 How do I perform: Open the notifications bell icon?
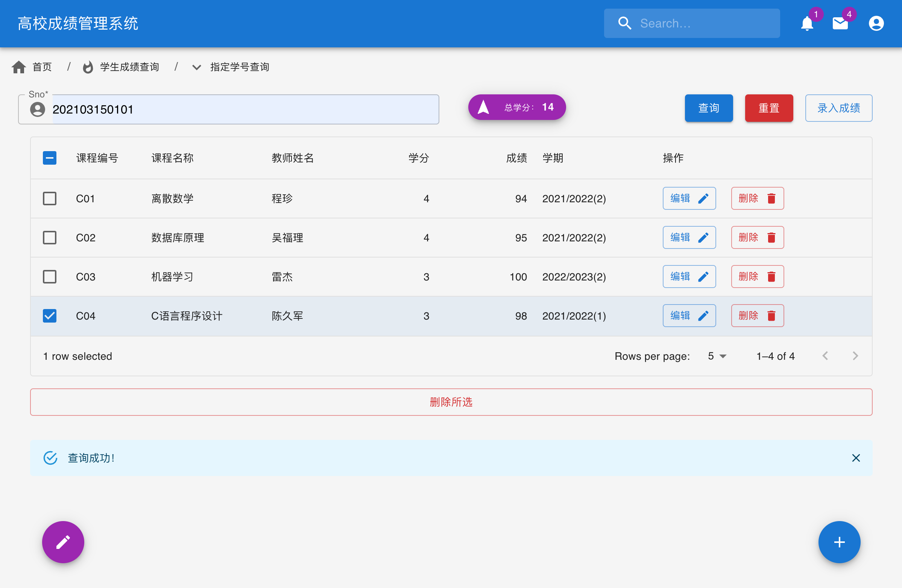(807, 24)
